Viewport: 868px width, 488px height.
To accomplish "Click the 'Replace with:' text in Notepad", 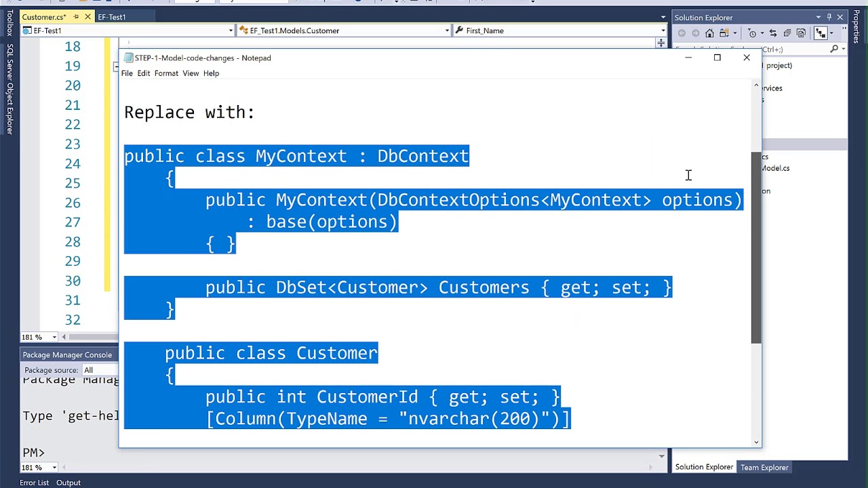I will (x=189, y=113).
